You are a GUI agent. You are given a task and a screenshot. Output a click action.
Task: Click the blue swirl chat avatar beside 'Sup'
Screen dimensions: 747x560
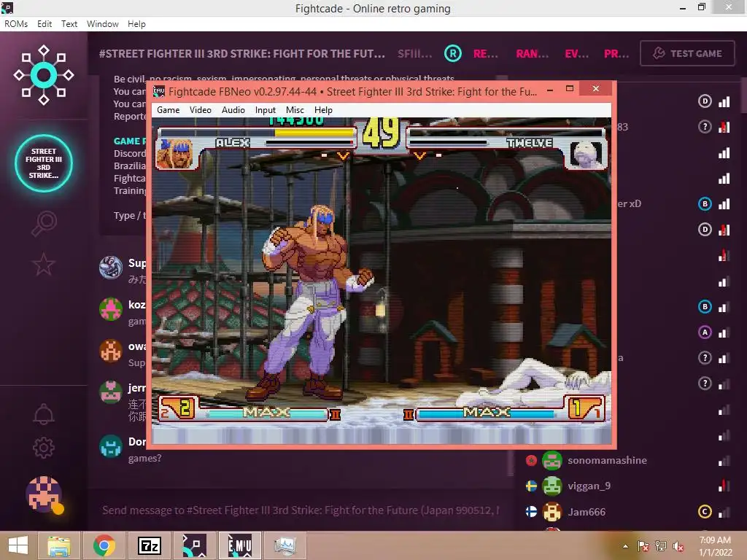[x=111, y=267]
